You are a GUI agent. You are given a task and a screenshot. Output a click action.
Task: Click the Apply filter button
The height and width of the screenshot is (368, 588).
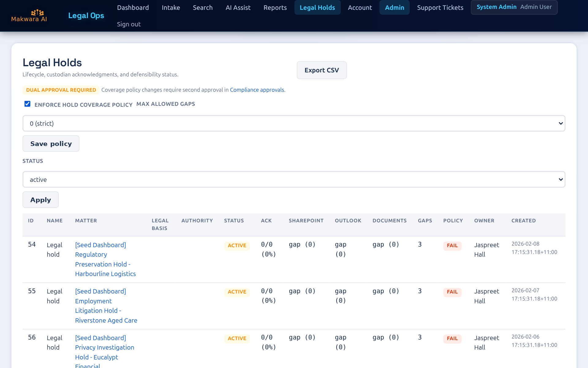[x=40, y=200]
